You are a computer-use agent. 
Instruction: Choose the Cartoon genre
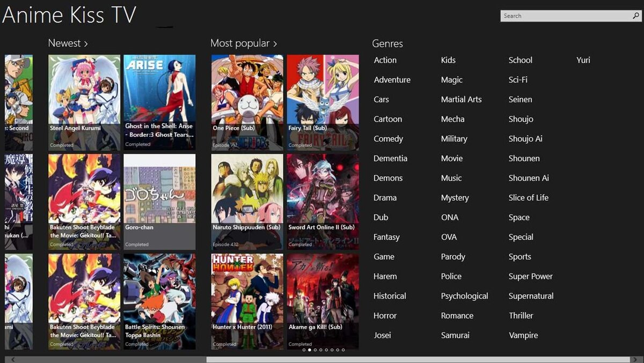click(388, 119)
